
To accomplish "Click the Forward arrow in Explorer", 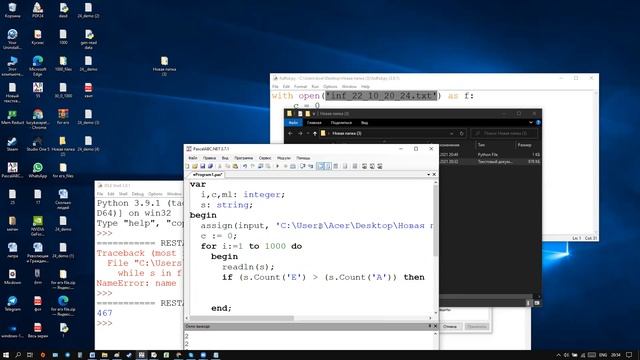I will 300,133.
